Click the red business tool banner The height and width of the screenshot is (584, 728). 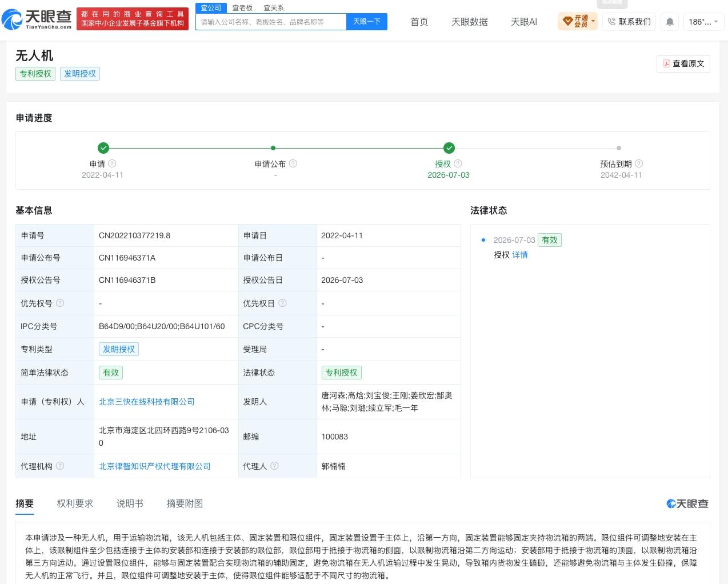pyautogui.click(x=133, y=19)
